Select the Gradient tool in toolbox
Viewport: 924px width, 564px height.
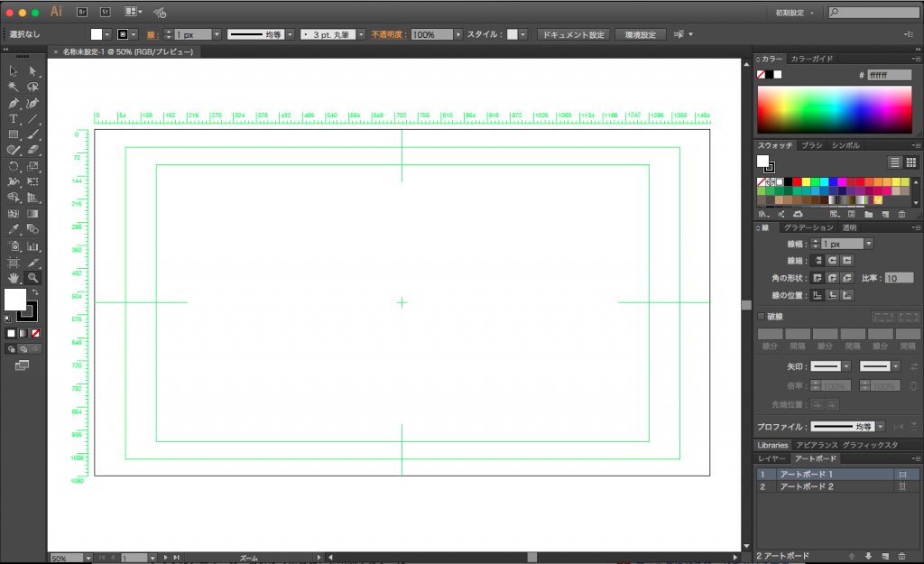click(33, 214)
